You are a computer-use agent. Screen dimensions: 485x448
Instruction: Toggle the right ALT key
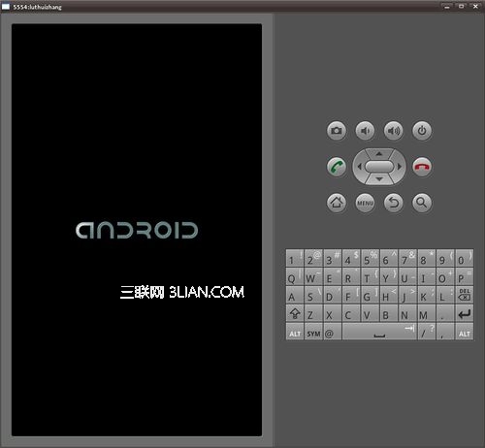tap(465, 332)
